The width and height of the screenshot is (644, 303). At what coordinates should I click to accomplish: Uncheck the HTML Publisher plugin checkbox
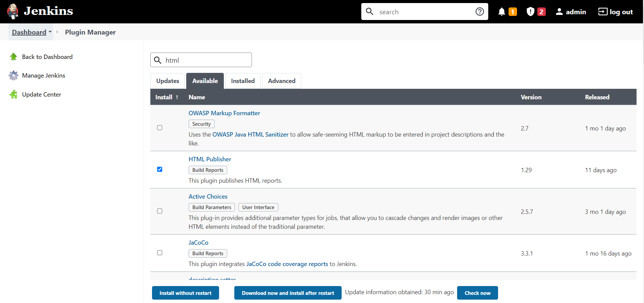[160, 169]
